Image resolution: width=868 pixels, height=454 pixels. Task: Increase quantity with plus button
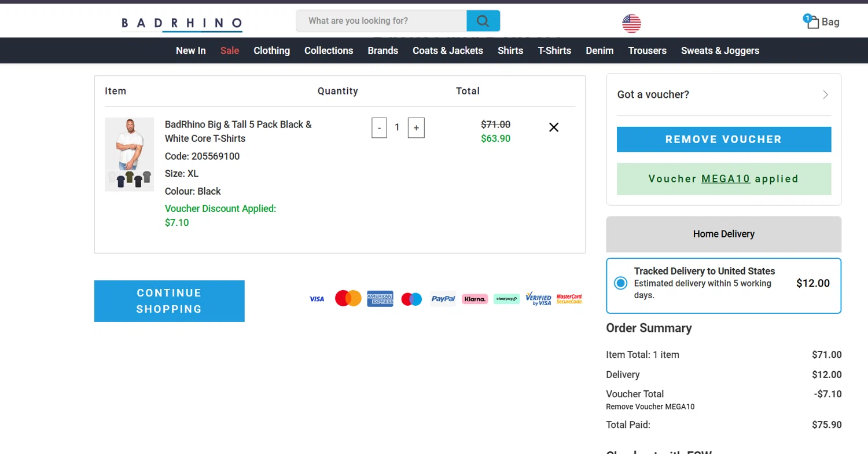point(416,127)
